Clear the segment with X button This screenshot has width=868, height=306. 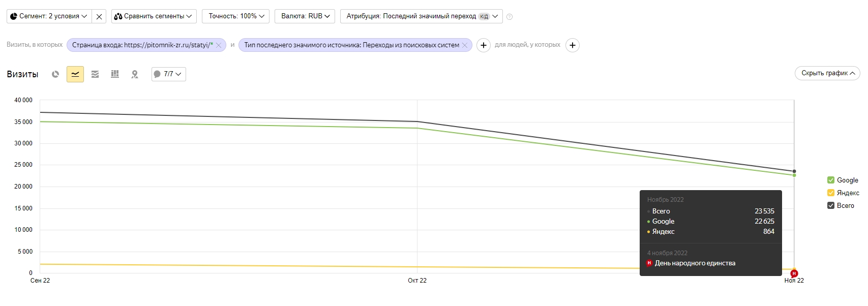99,16
